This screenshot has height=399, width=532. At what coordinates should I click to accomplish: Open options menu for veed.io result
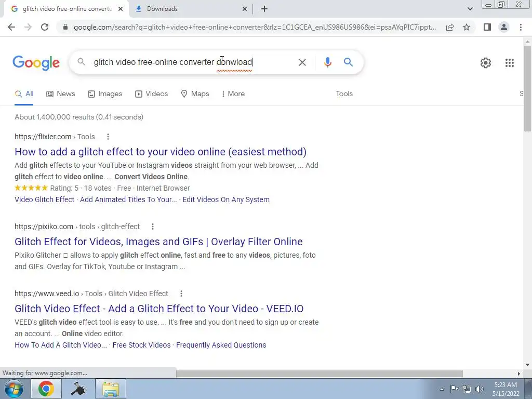[181, 294]
